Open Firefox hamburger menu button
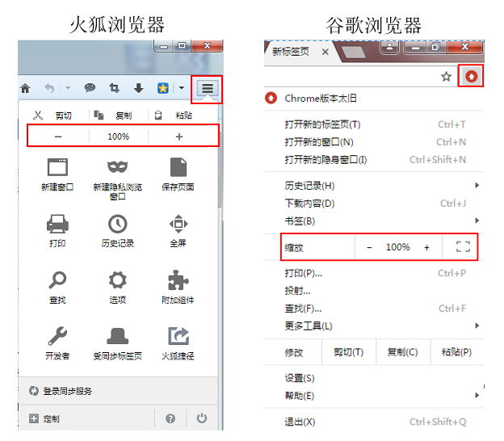504x441 pixels. tap(208, 88)
